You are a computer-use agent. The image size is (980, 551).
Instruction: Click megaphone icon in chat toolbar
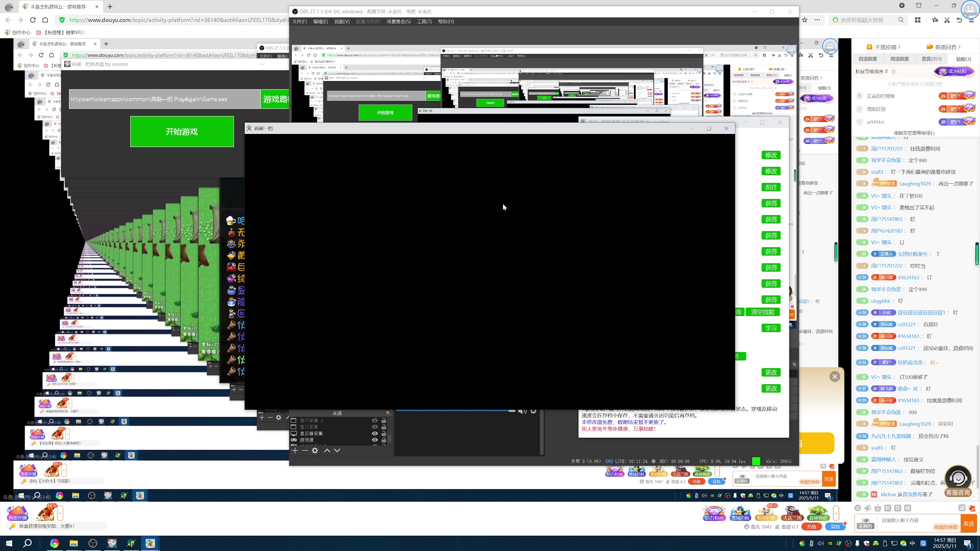click(868, 508)
